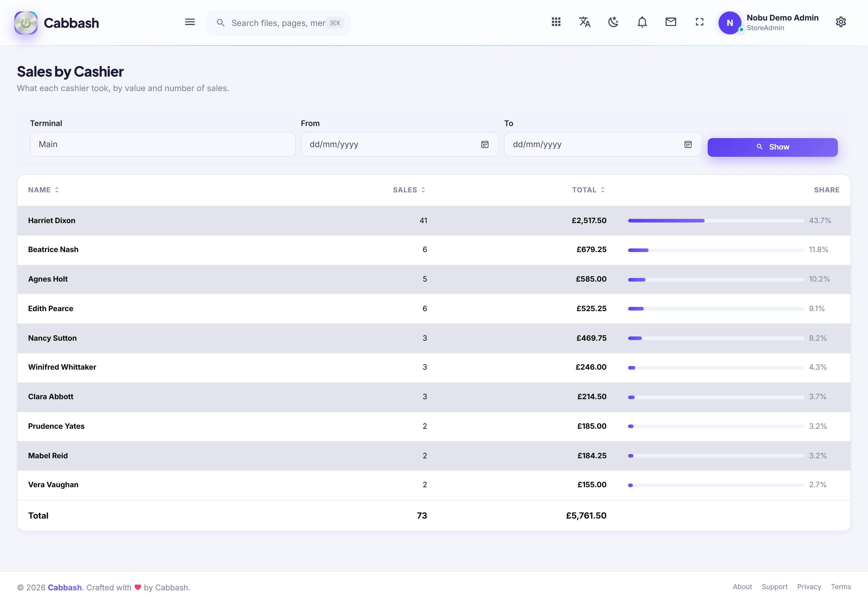Enter fullscreen mode icon
The image size is (868, 603).
click(700, 22)
